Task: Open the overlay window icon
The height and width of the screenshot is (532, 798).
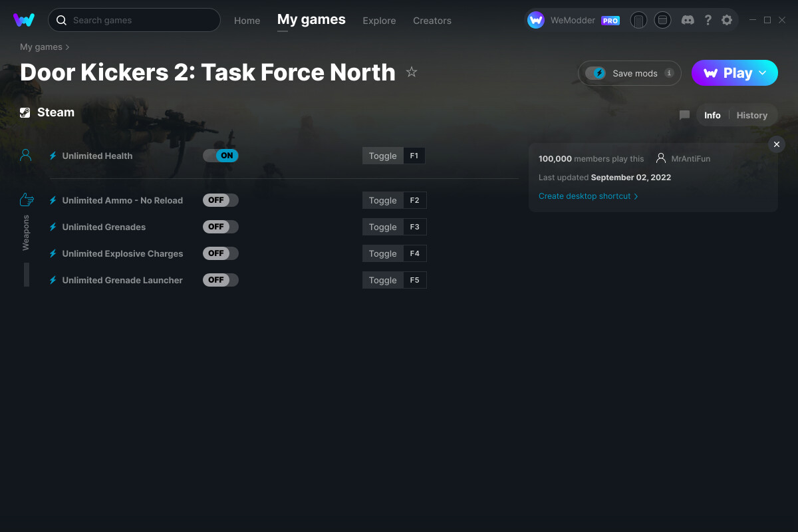Action: coord(662,20)
